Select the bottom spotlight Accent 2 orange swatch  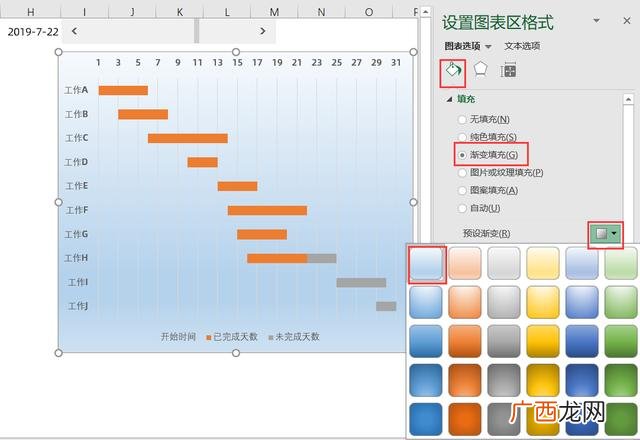point(464,380)
